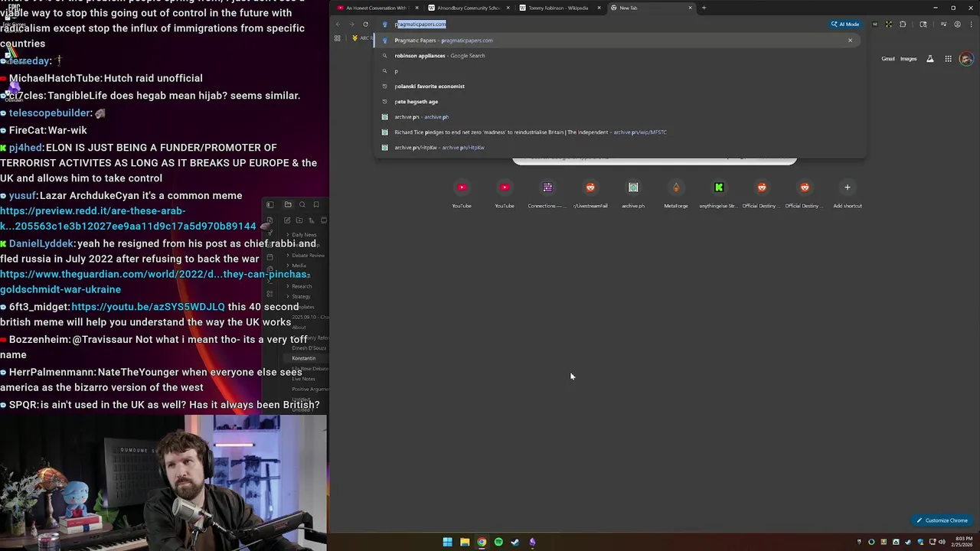The width and height of the screenshot is (980, 551).
Task: Open the notes panel bookmarks icon
Action: pos(316,204)
